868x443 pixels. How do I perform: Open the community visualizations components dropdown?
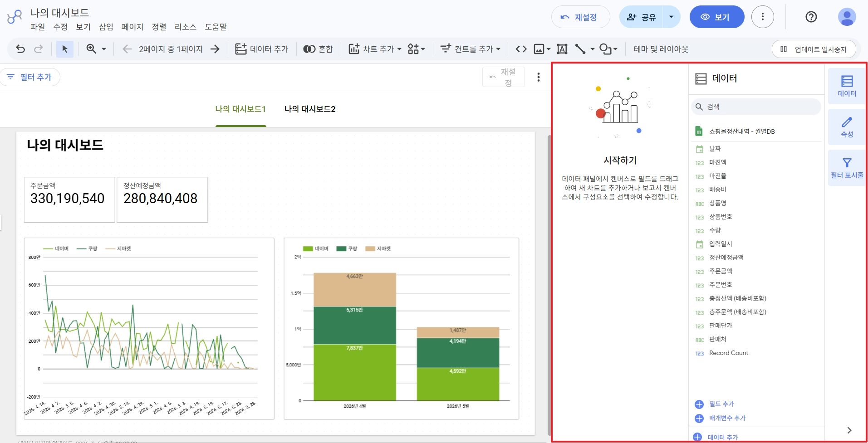[416, 49]
